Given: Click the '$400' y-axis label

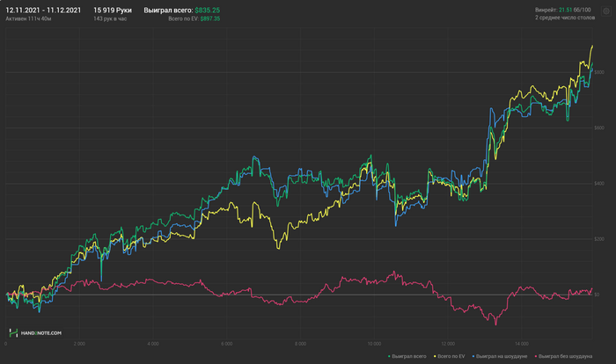Looking at the screenshot, I should (599, 184).
